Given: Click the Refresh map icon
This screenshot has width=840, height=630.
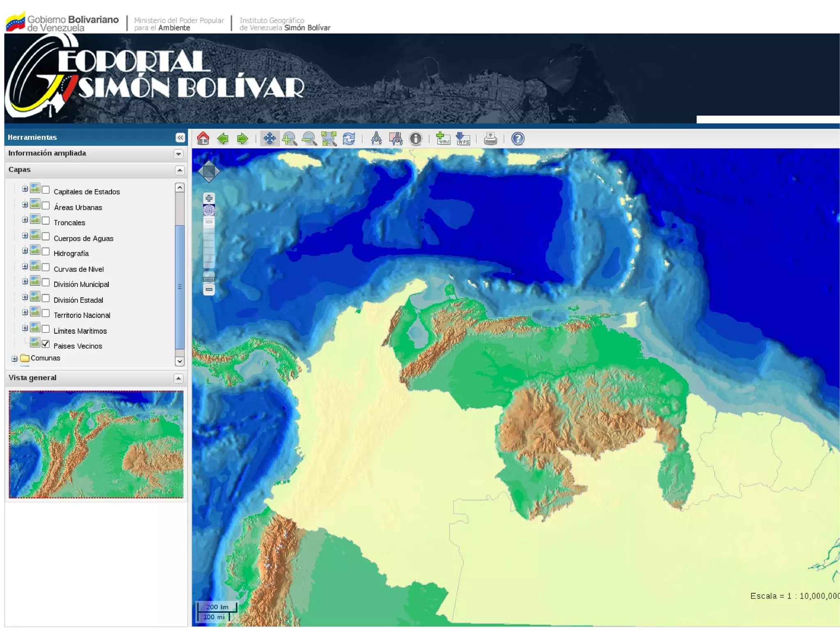Looking at the screenshot, I should coord(349,139).
